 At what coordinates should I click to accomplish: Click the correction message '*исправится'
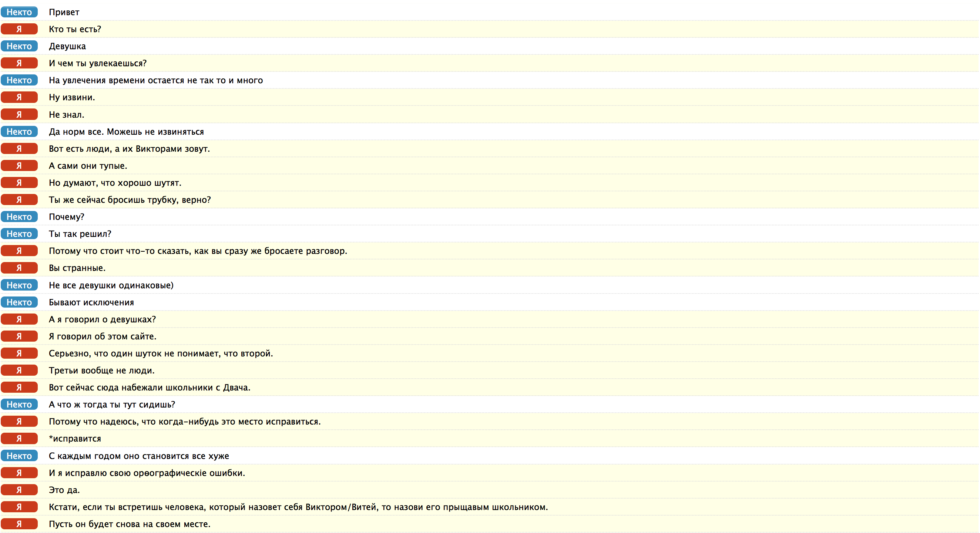tap(75, 439)
